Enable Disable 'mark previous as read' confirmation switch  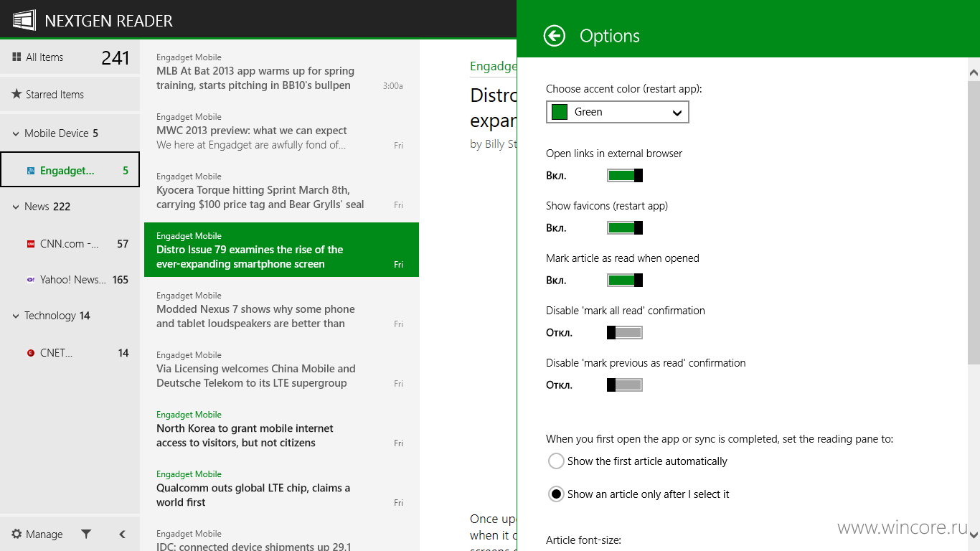tap(625, 385)
